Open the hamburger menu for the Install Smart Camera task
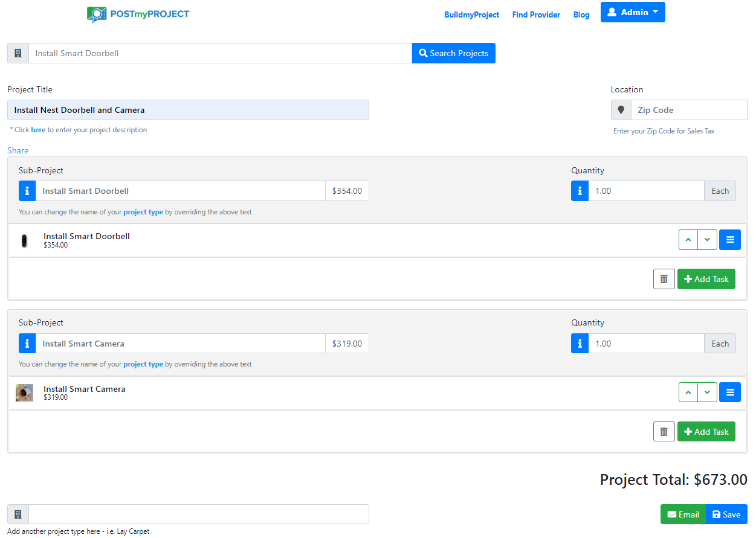 [x=730, y=392]
